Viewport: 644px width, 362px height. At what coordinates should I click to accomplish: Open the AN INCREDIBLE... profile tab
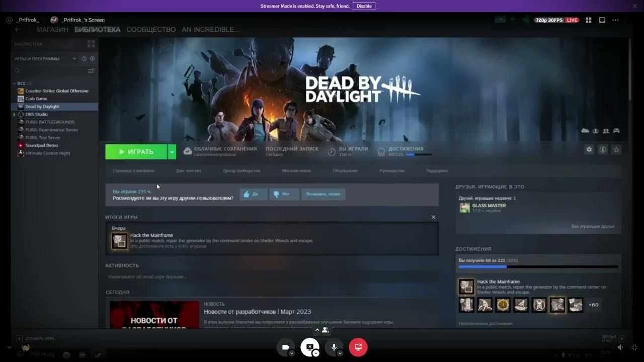[210, 30]
